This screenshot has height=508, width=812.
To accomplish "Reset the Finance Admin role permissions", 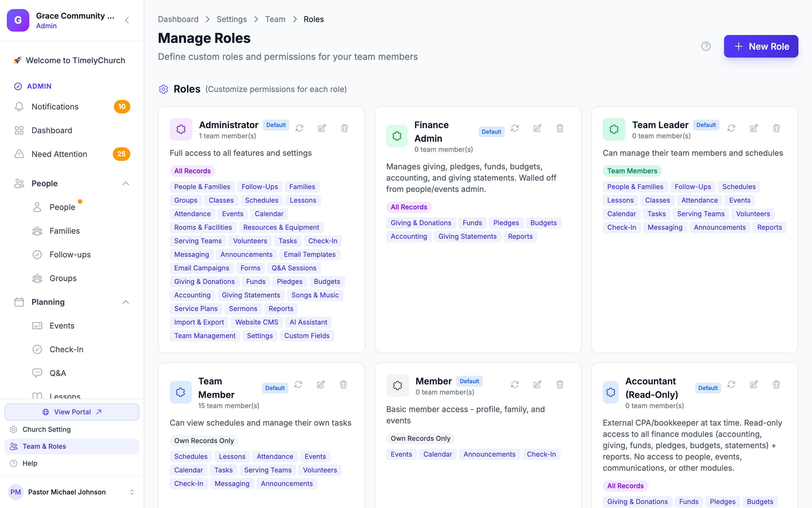I will click(x=515, y=128).
